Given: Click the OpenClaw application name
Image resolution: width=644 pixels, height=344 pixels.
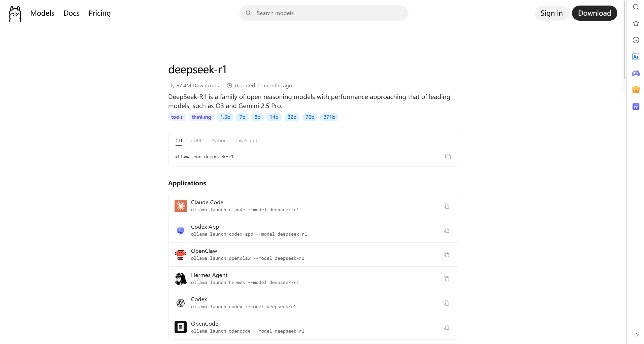Looking at the screenshot, I should click(204, 251).
